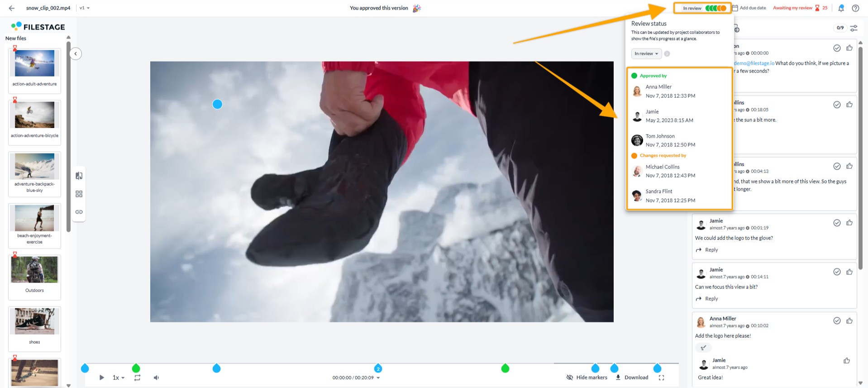
Task: Click the green marker on timeline
Action: 136,368
